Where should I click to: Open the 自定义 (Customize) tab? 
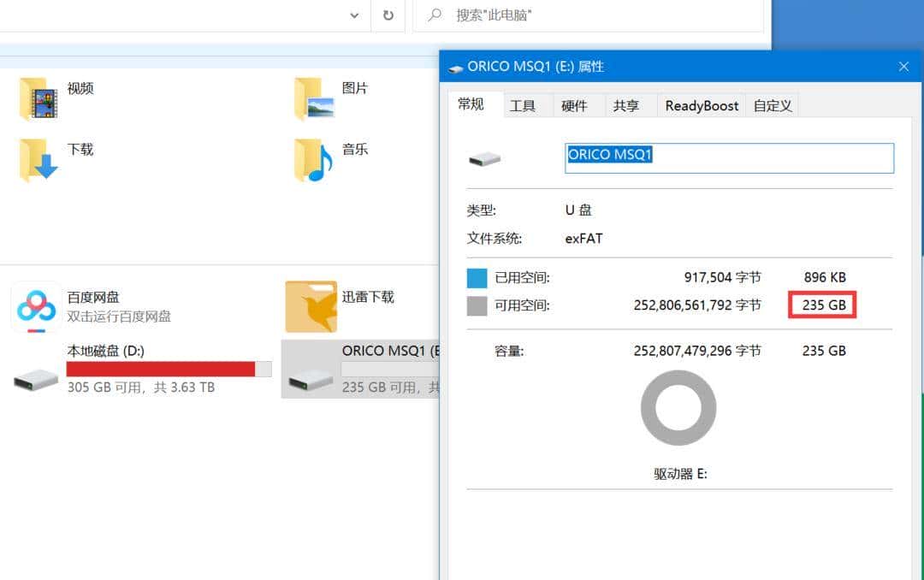pyautogui.click(x=771, y=104)
